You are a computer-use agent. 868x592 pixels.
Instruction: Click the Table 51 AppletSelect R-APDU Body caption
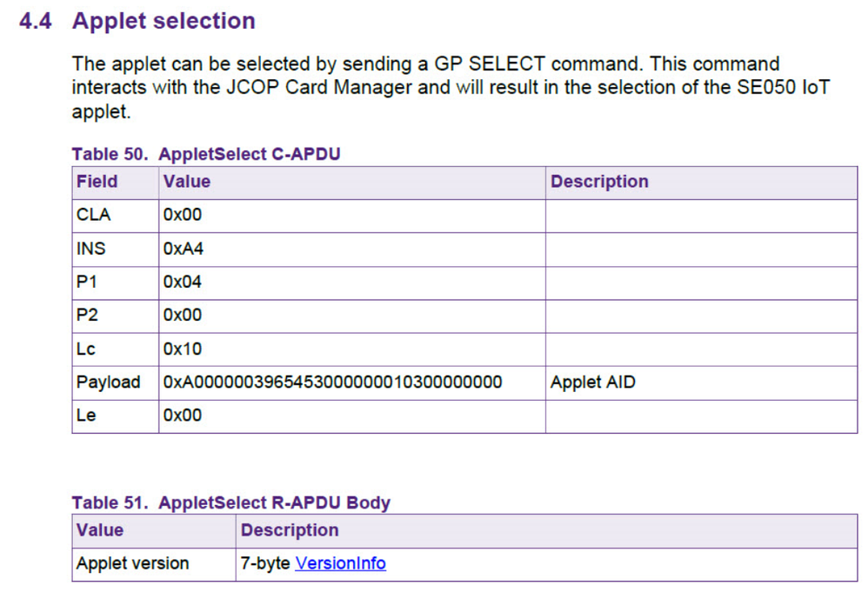tap(230, 502)
